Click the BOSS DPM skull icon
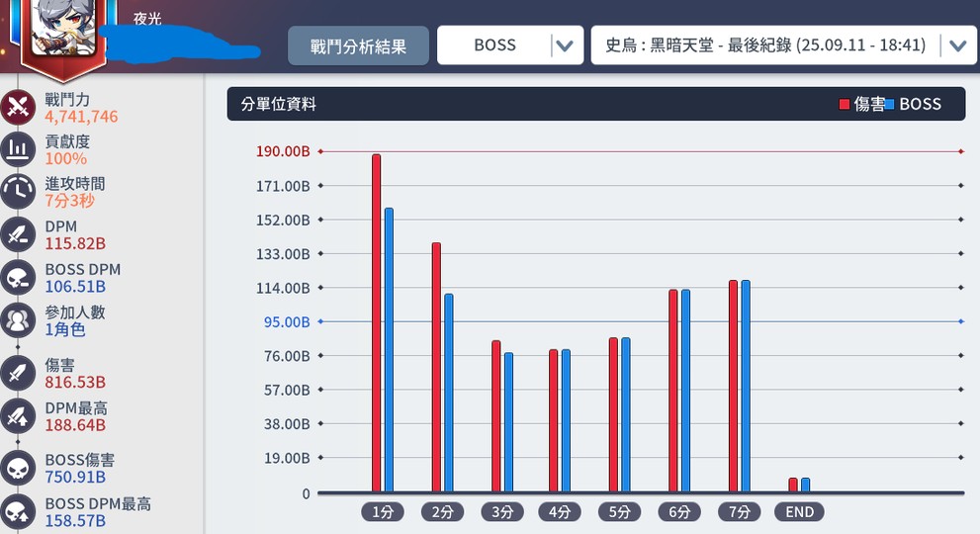This screenshot has height=534, width=980. coord(18,278)
